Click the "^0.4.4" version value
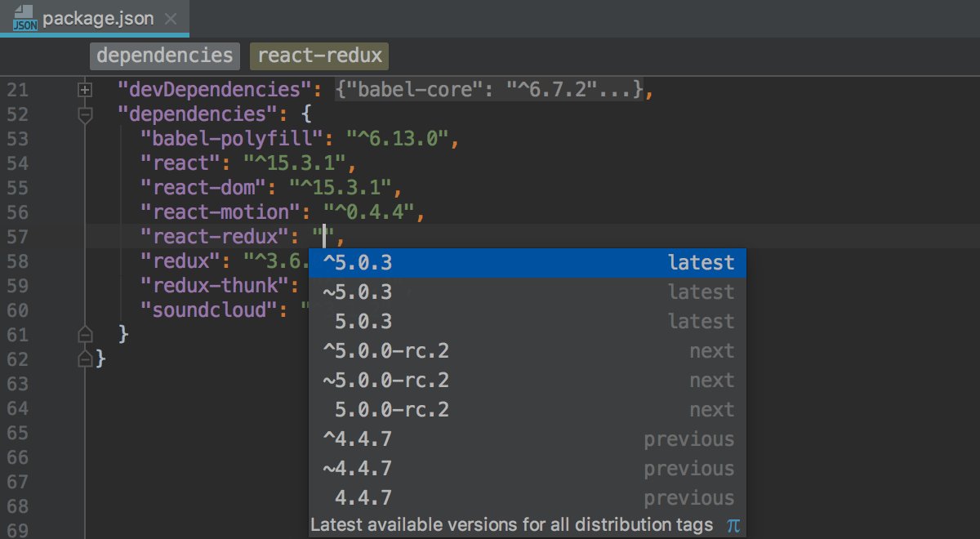This screenshot has height=539, width=980. click(x=370, y=212)
